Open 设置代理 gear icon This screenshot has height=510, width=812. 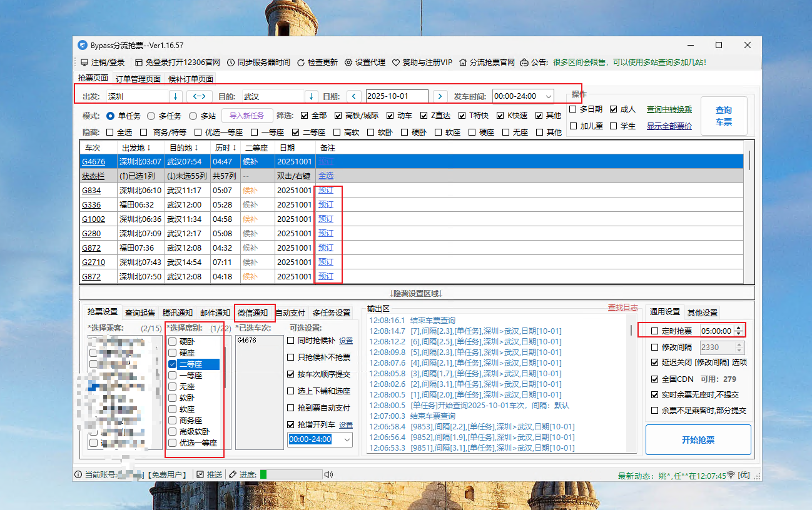pyautogui.click(x=348, y=62)
